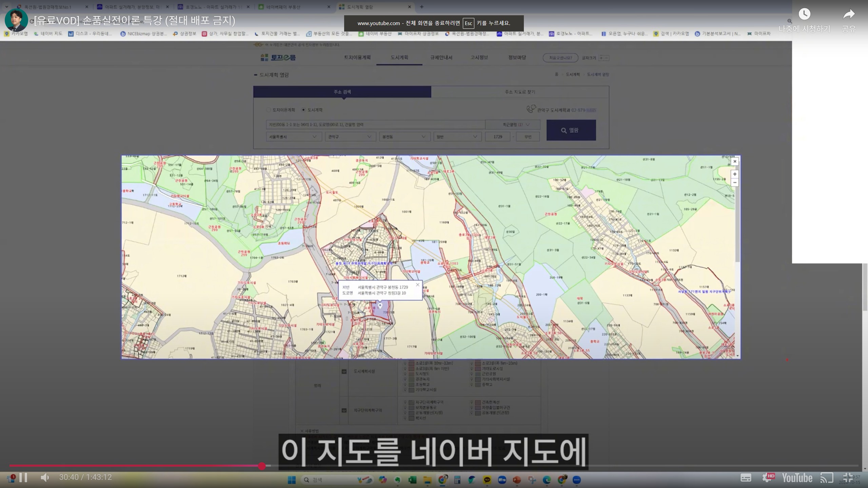Toggle the 소로1류 legend checkbox
Image resolution: width=868 pixels, height=488 pixels.
pos(411,363)
